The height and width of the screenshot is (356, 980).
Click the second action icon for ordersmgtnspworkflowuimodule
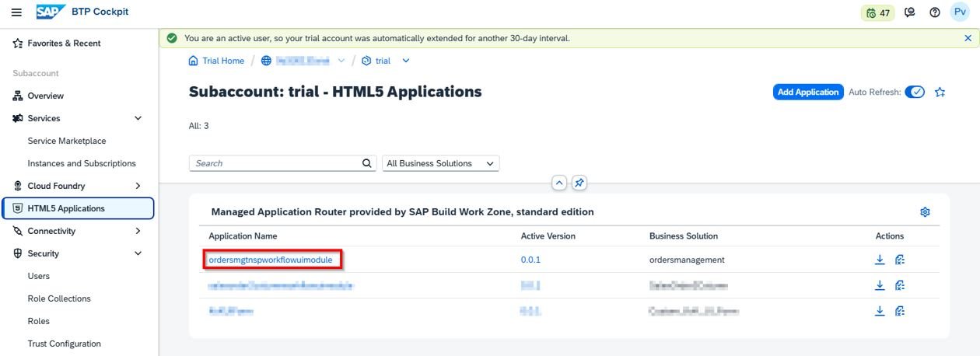[900, 260]
